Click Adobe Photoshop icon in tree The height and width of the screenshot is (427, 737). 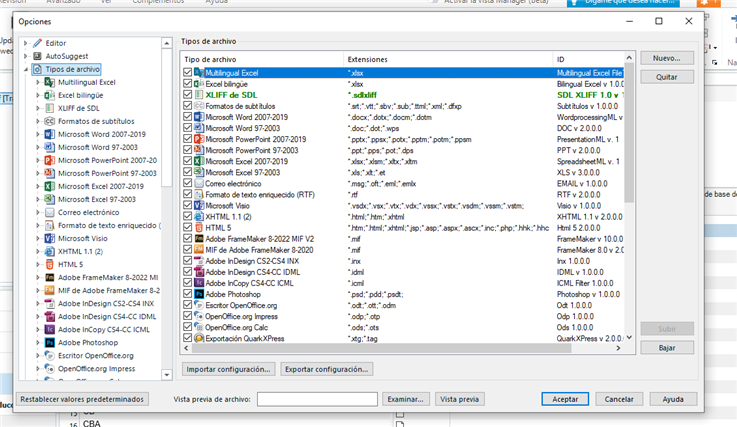50,343
